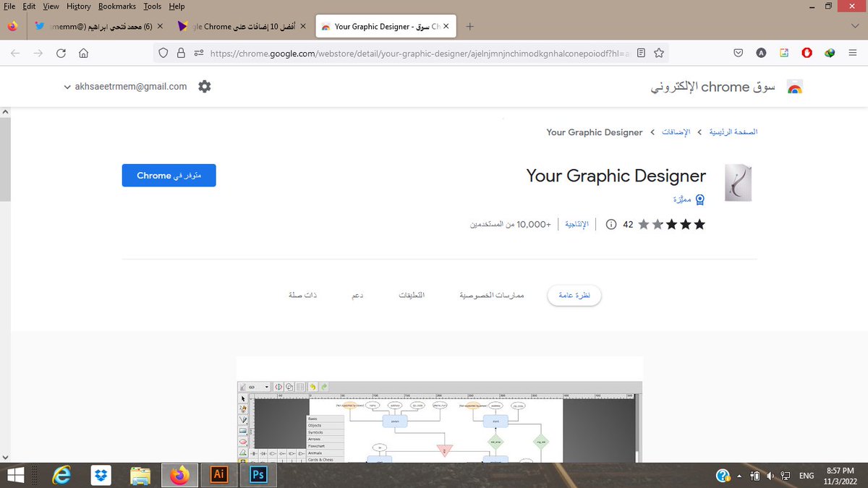This screenshot has height=488, width=868.
Task: Open the Edit menu
Action: tap(29, 6)
